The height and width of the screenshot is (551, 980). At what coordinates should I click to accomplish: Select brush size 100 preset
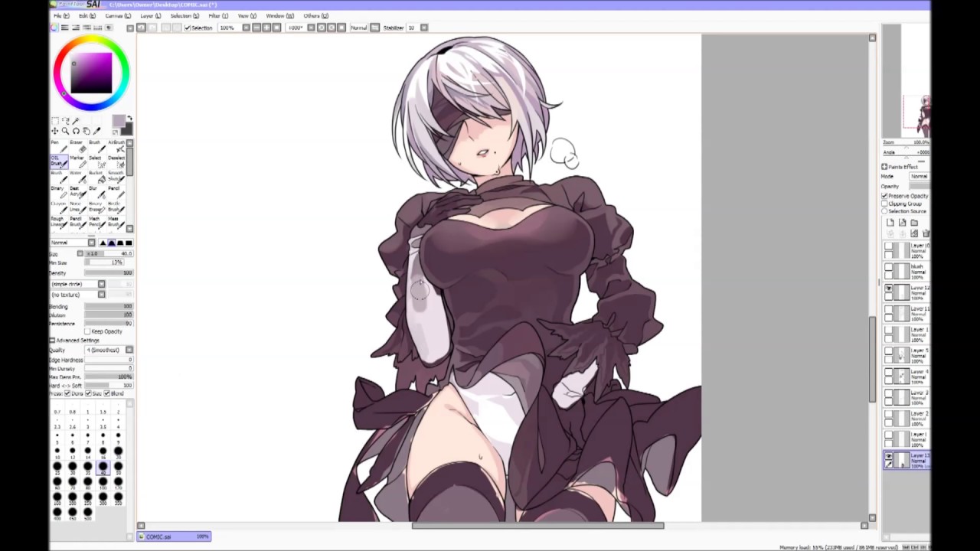click(x=103, y=481)
